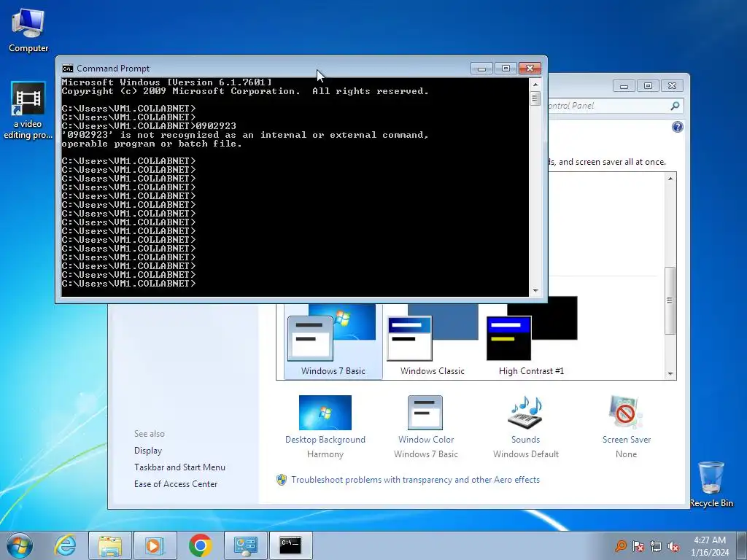Open Taskbar and Start Menu link

[179, 467]
